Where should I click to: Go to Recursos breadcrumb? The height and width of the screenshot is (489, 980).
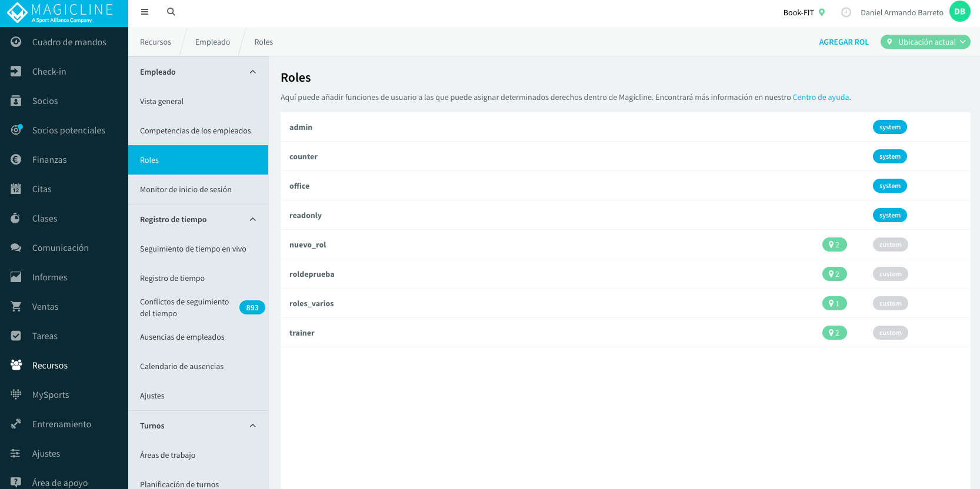tap(155, 42)
